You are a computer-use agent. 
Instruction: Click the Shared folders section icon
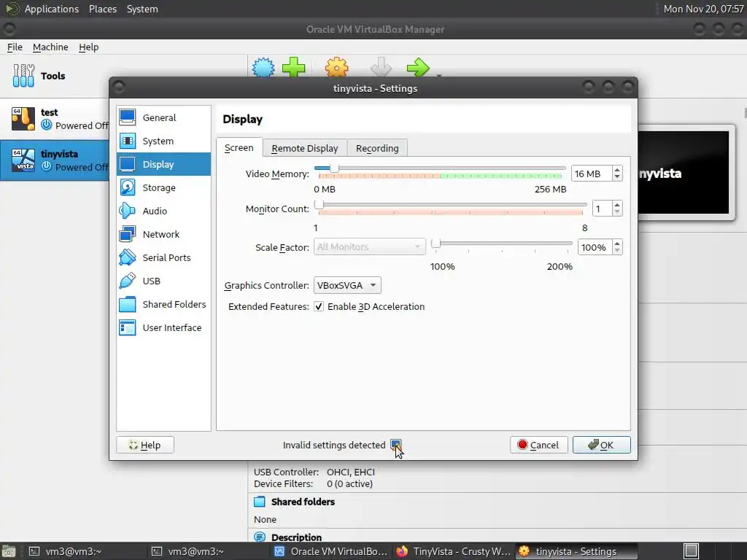coord(260,502)
